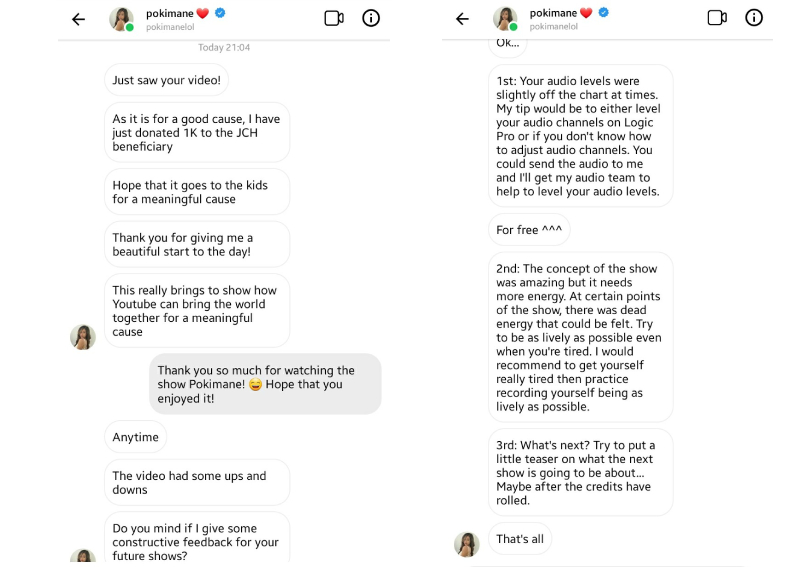Open profile picture in left chat header
This screenshot has height=567, width=800.
(121, 19)
